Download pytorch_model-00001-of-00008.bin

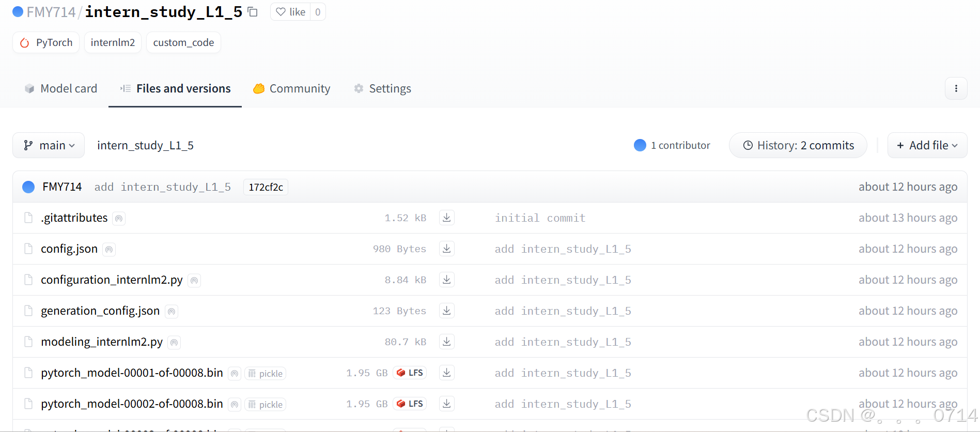(447, 373)
